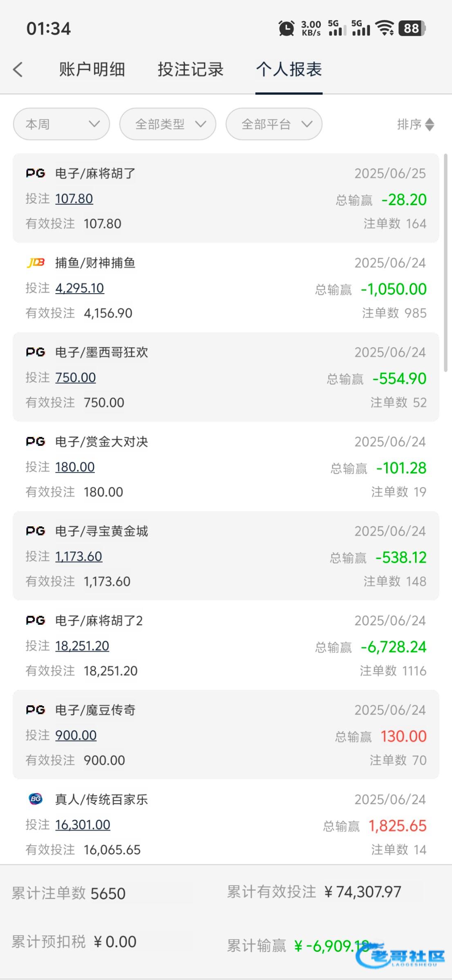452x980 pixels.
Task: Tap the back arrow icon
Action: pyautogui.click(x=18, y=69)
